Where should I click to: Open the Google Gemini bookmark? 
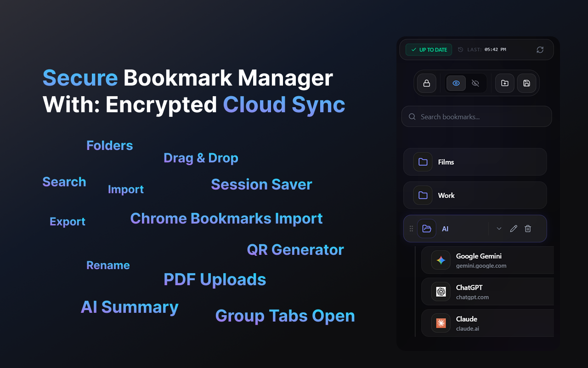[487, 260]
